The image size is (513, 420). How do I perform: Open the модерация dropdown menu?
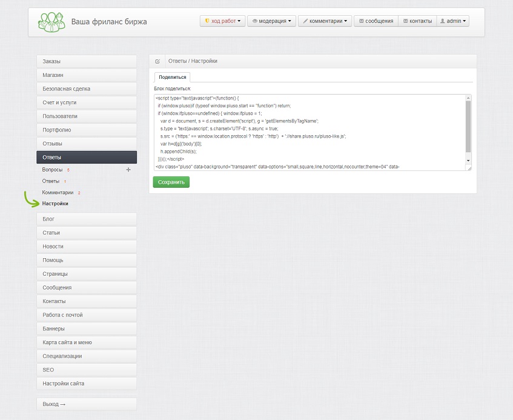pyautogui.click(x=271, y=21)
